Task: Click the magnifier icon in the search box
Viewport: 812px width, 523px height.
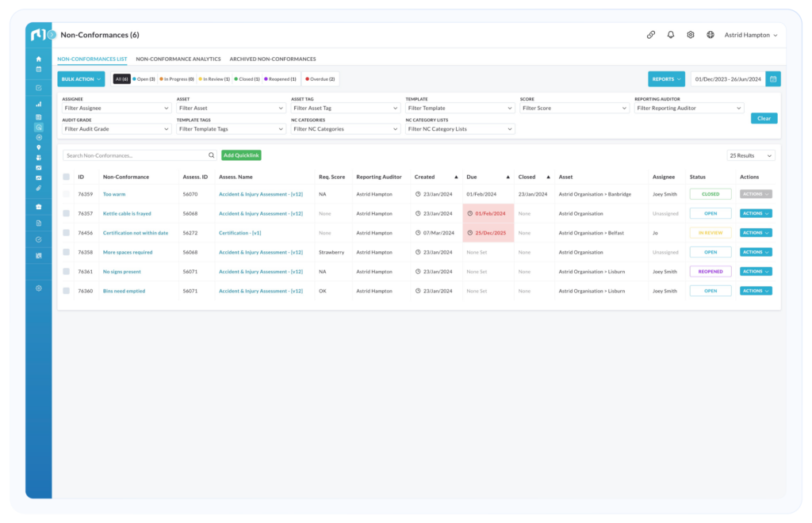Action: 211,155
